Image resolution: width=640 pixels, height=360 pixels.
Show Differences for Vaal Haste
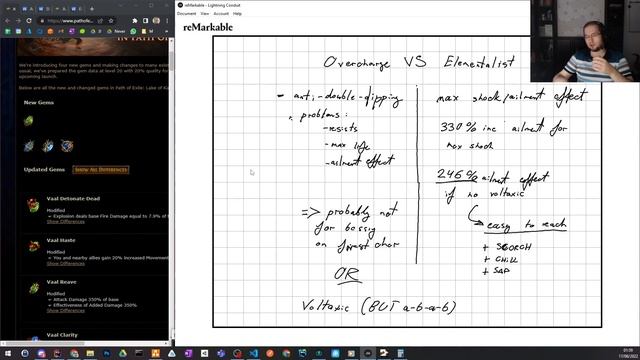click(66, 264)
